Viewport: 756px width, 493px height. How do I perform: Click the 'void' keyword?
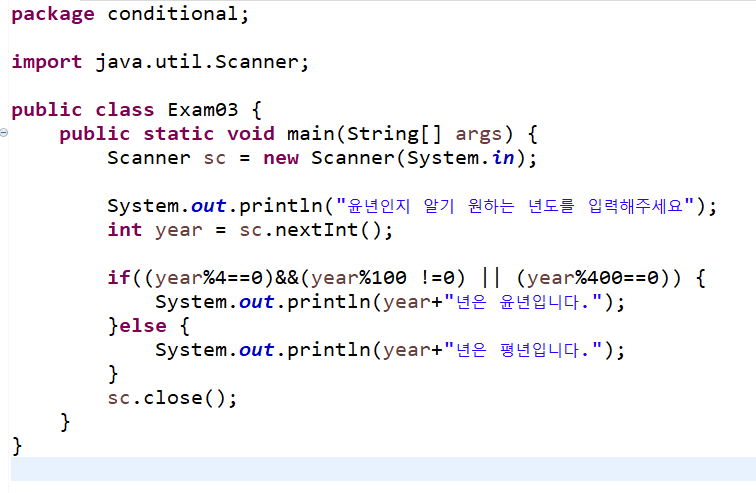[x=251, y=134]
